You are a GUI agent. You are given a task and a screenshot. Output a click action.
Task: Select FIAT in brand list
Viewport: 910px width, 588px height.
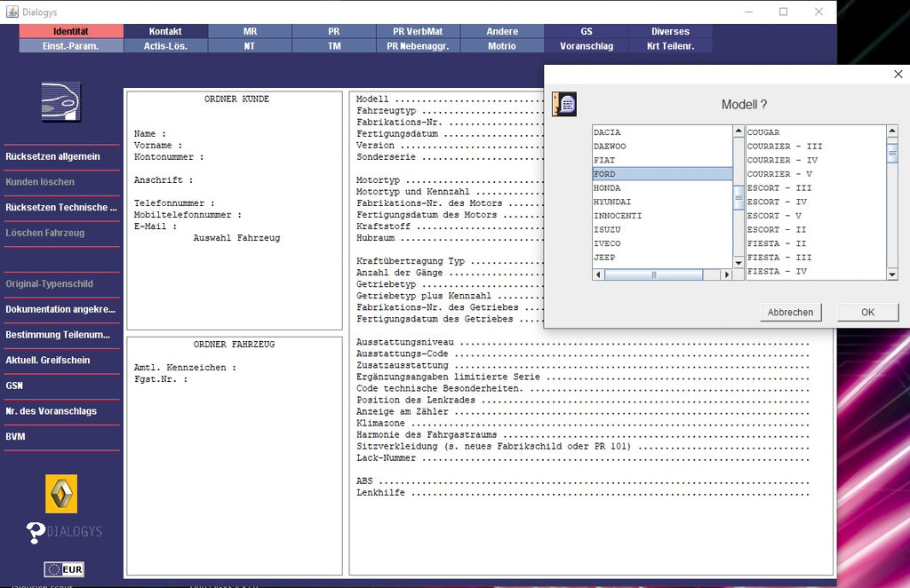pos(662,160)
